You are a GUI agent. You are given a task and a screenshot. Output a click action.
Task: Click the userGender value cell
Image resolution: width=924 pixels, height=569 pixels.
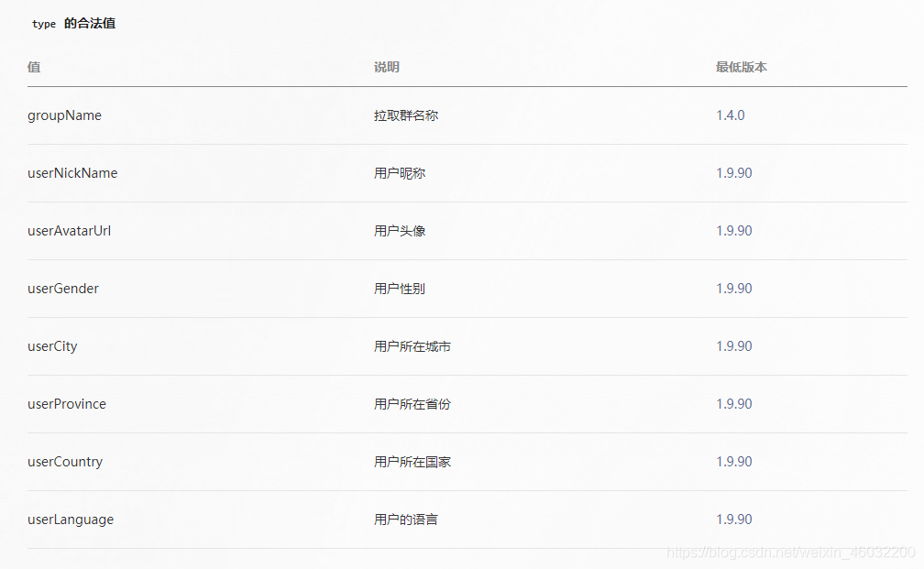pyautogui.click(x=63, y=289)
